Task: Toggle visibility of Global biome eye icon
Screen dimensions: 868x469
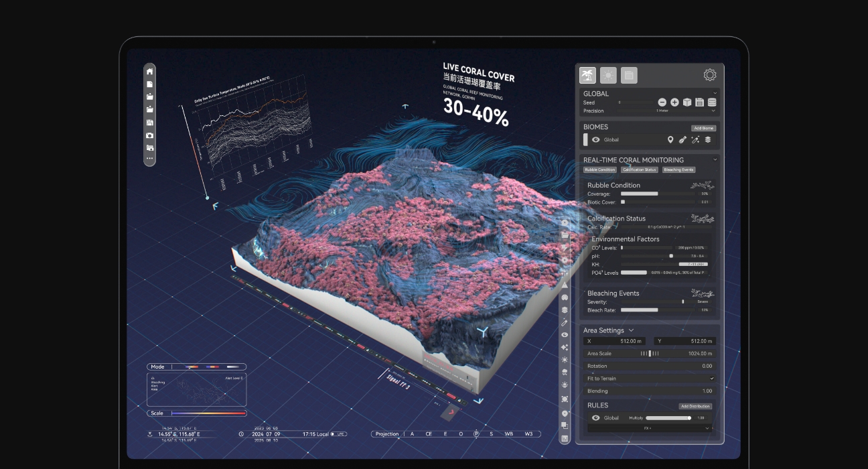Action: [x=596, y=140]
